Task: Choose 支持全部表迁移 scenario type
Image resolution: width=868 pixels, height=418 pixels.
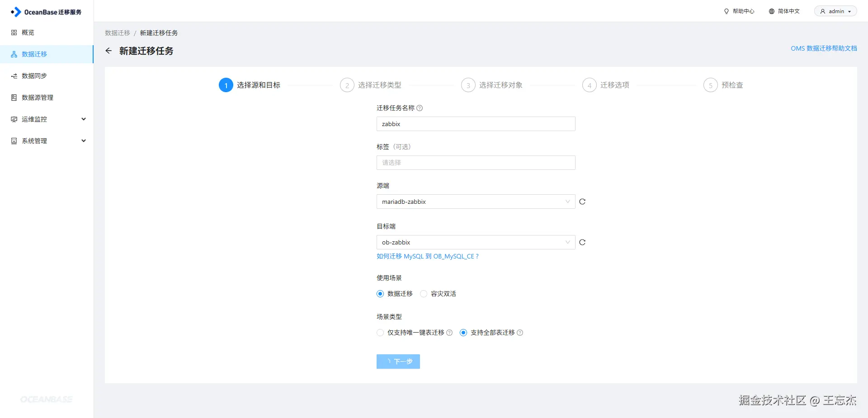Action: tap(463, 333)
